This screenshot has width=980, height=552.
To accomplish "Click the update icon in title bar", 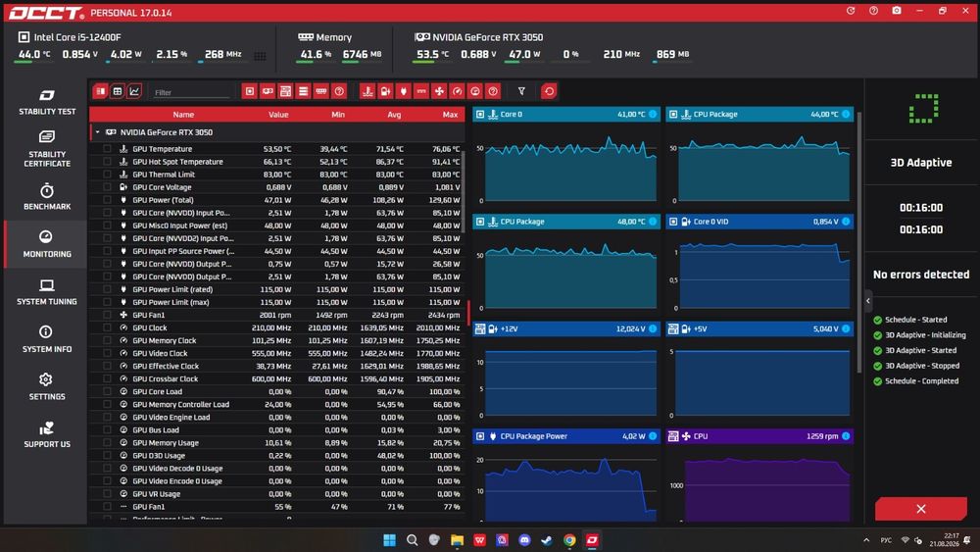I will [x=851, y=11].
